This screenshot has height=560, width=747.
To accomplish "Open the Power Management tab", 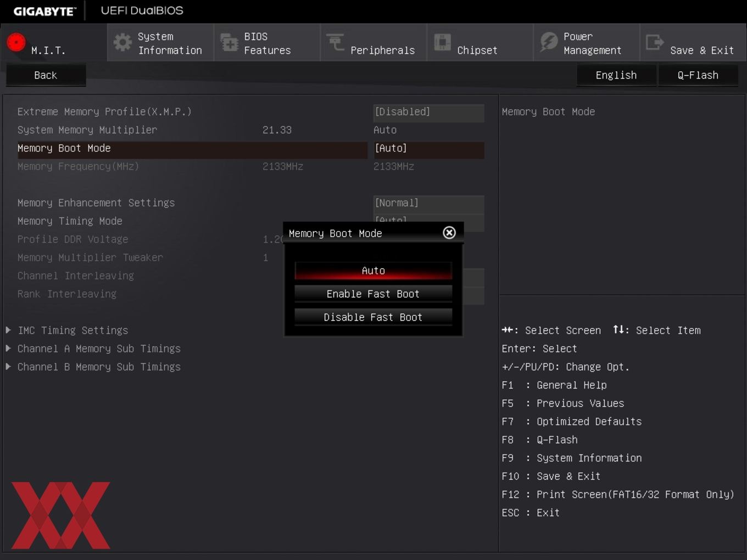I will pos(587,43).
